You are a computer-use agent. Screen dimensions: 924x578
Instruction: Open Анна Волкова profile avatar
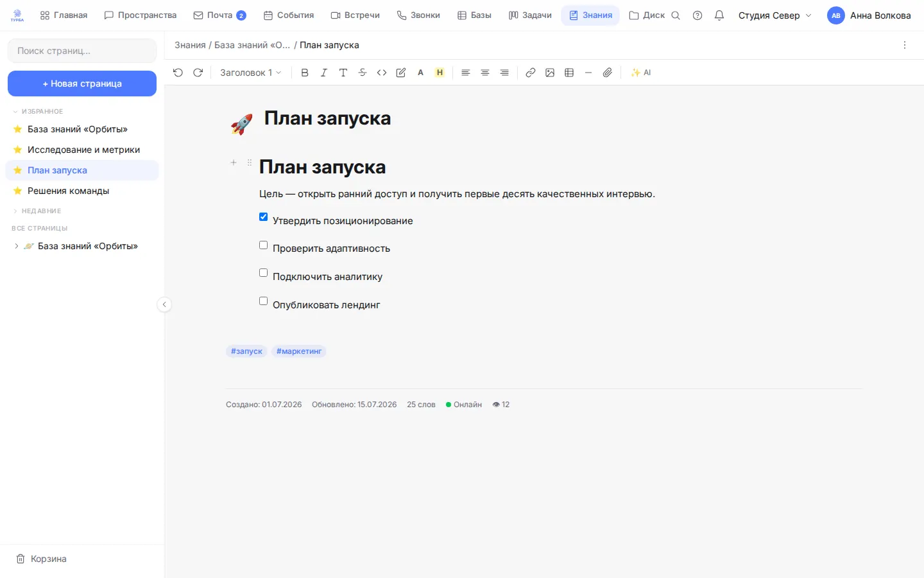click(x=836, y=15)
